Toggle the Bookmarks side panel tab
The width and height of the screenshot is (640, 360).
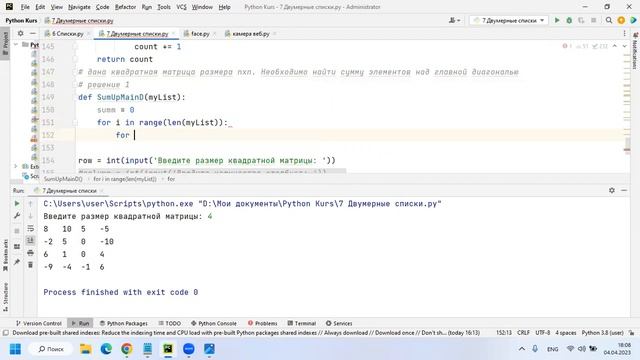coord(5,255)
